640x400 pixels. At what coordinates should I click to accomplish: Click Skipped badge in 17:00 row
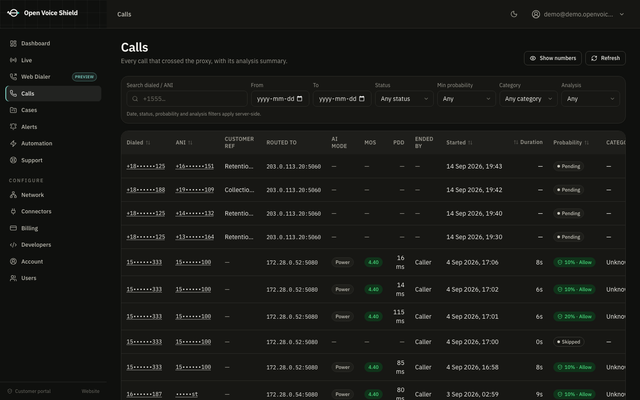click(569, 342)
